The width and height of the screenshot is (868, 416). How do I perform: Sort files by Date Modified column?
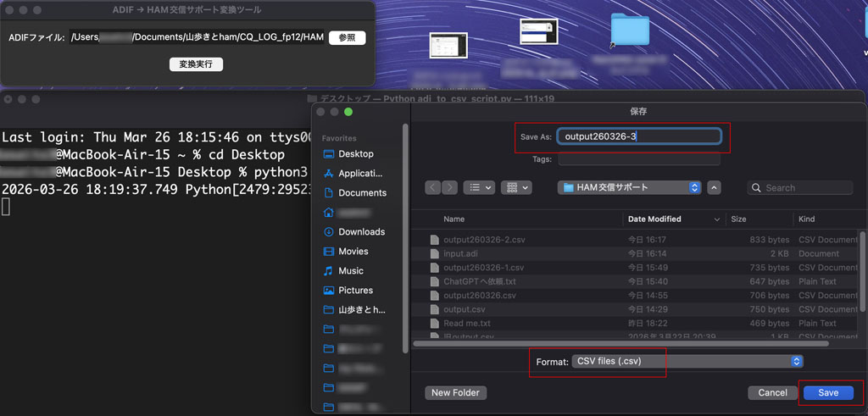click(654, 219)
